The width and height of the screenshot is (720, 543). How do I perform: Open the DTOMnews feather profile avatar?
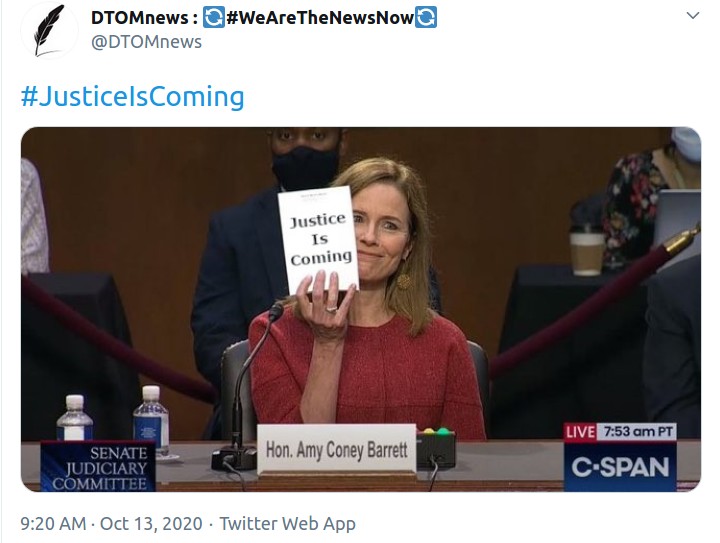click(50, 30)
